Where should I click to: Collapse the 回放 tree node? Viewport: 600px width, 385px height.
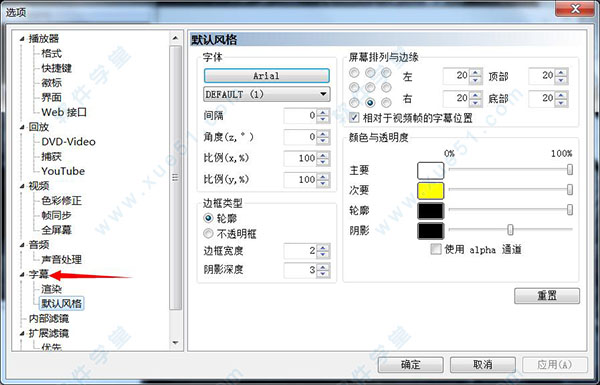tap(22, 127)
